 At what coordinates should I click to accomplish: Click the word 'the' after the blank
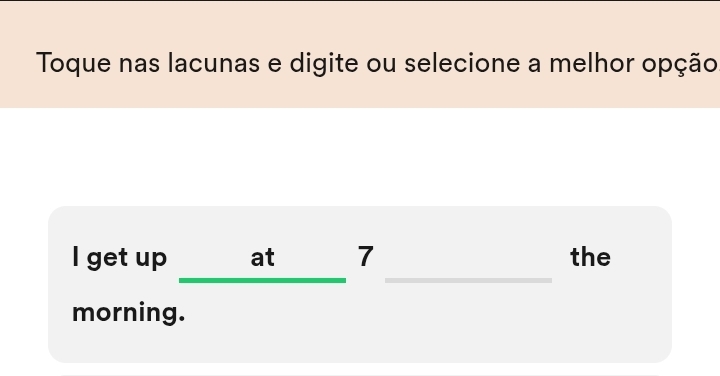tap(591, 257)
